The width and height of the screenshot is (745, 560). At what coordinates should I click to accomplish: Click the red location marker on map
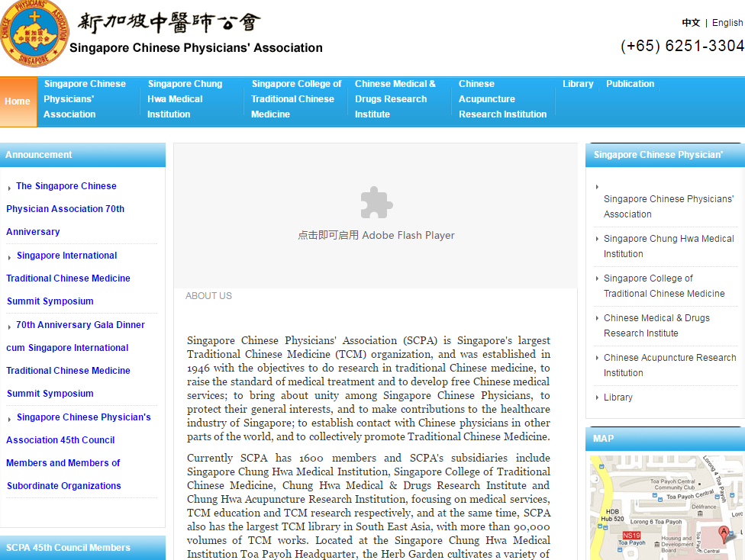[724, 531]
